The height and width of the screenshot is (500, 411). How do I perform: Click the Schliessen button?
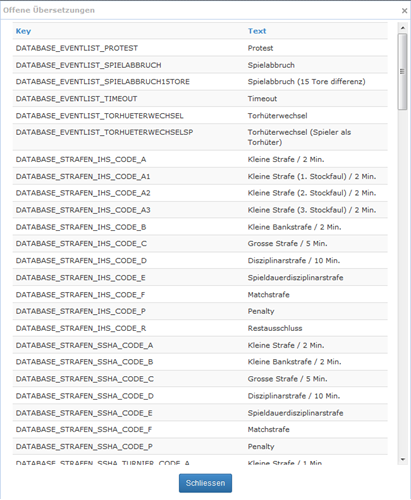click(x=205, y=483)
